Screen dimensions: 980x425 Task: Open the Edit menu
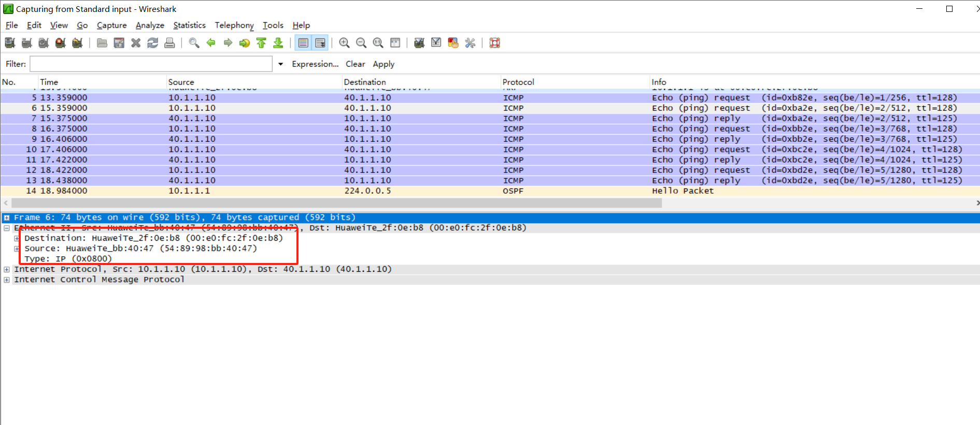tap(34, 25)
